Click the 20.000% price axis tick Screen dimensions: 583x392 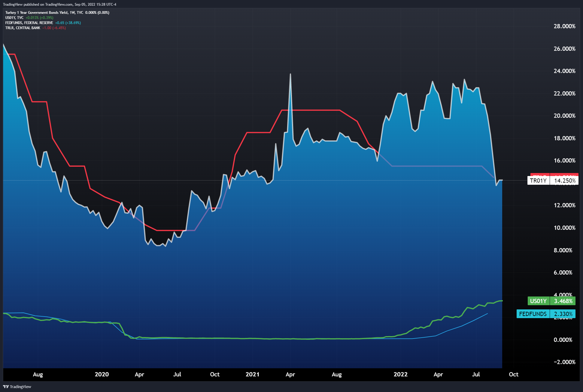(564, 116)
